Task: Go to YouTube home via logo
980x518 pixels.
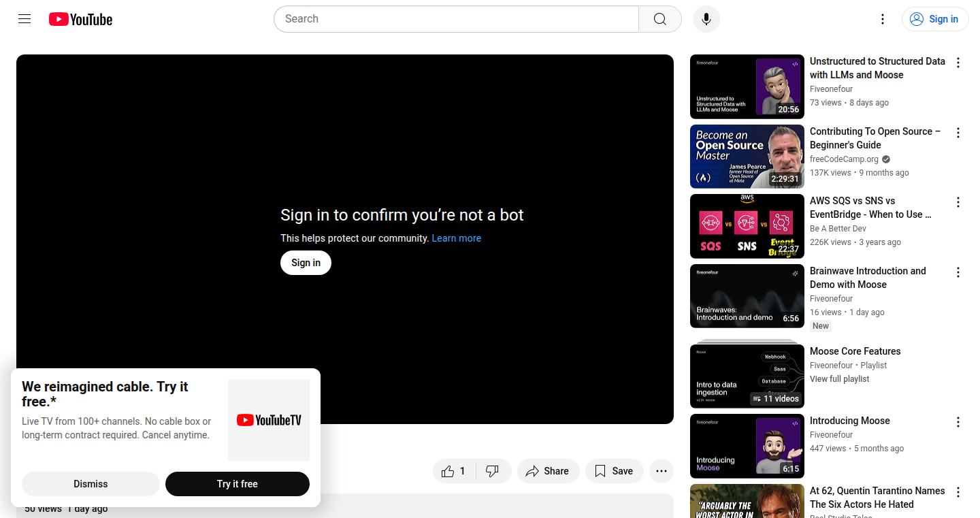Action: pyautogui.click(x=80, y=19)
